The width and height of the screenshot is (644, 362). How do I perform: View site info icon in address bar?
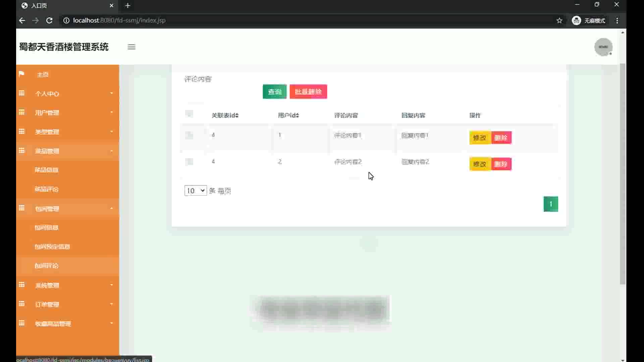coord(66,20)
